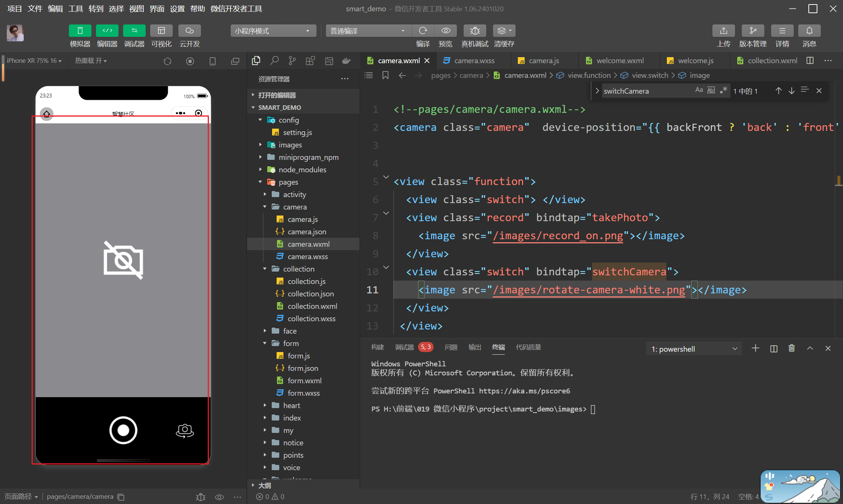Click the preview (预览) eye icon

point(446,31)
